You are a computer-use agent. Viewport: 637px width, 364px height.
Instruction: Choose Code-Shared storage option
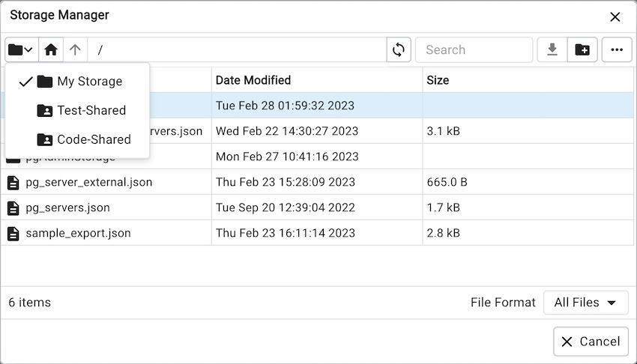click(94, 139)
